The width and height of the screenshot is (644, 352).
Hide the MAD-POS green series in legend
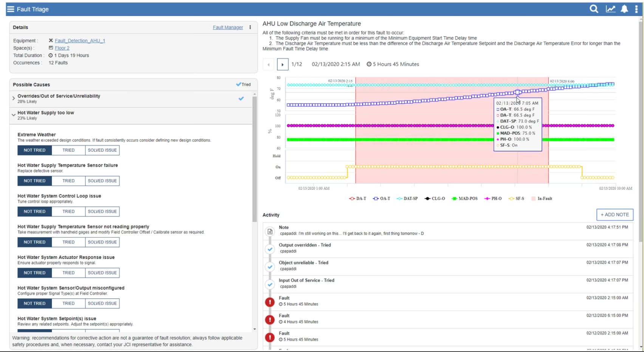point(464,198)
